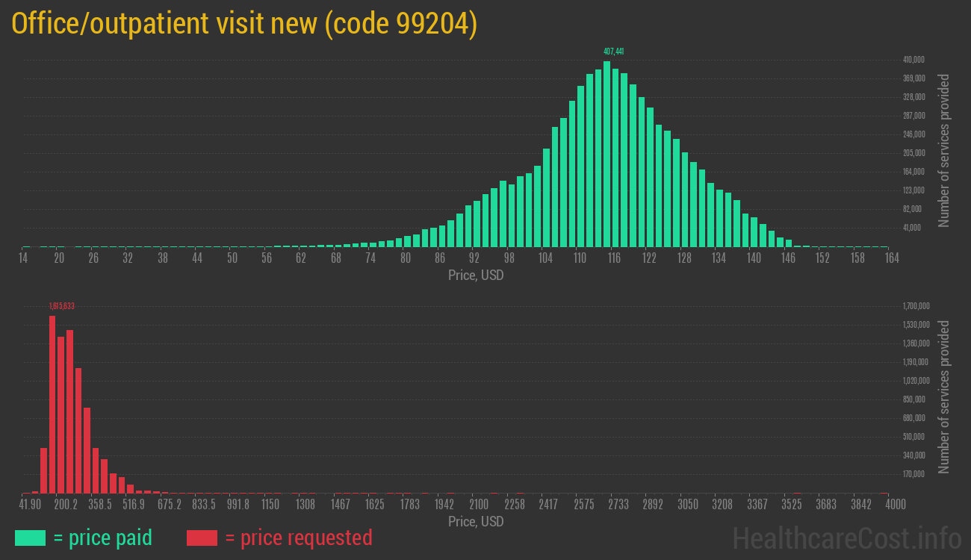Click the 2100 tick on the bottom x-axis
The image size is (971, 560).
[x=479, y=505]
